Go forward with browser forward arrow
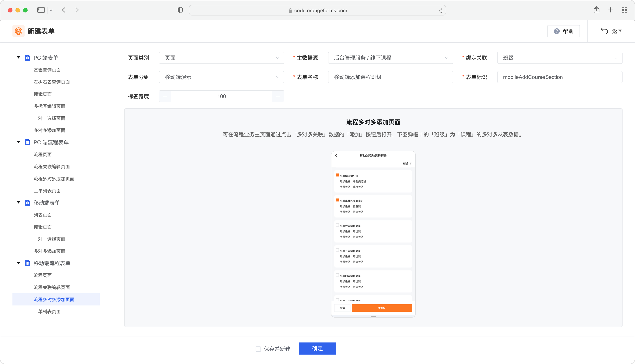Screen dimensions: 635x364 pyautogui.click(x=77, y=10)
